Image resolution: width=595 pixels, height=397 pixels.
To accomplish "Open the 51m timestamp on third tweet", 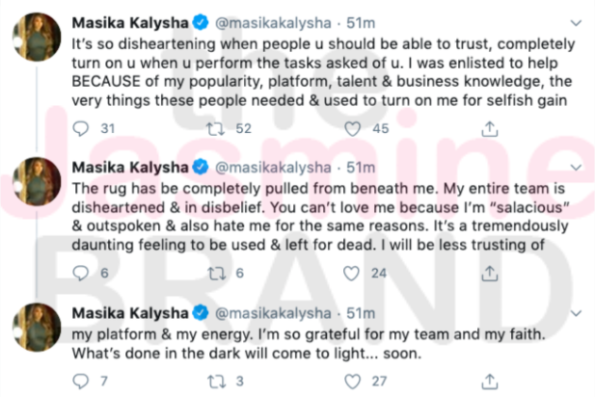I will 360,313.
